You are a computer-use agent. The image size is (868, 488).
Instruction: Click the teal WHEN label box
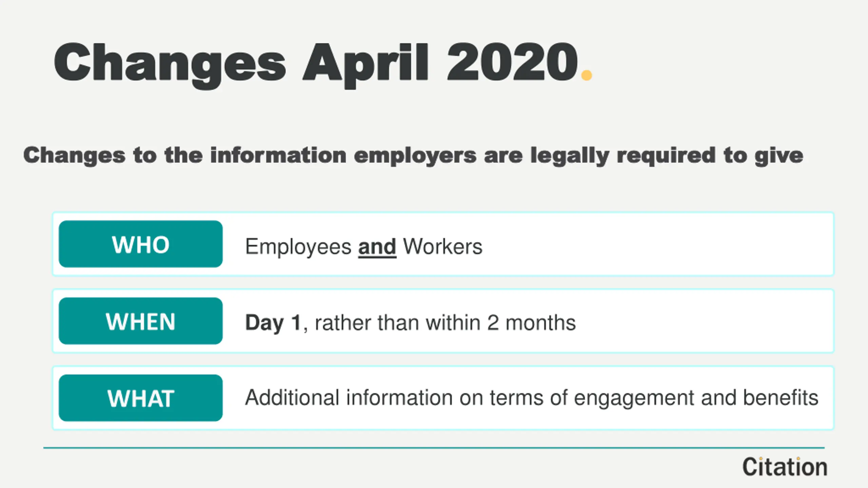click(x=141, y=321)
